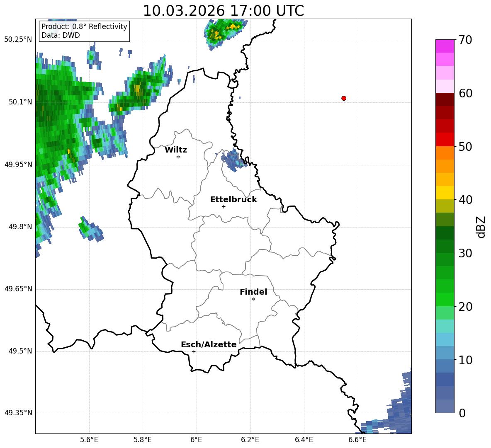
Task: Click the dBZ colorbar axis title
Action: (x=481, y=227)
